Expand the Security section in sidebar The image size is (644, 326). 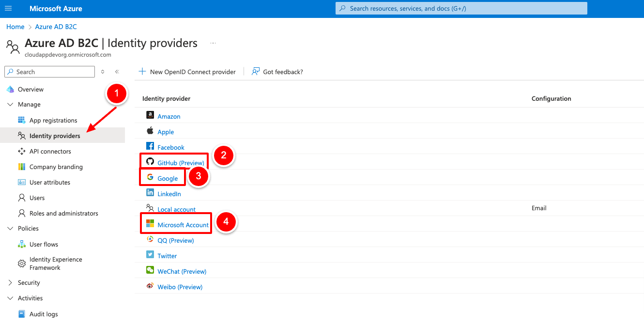pos(10,282)
